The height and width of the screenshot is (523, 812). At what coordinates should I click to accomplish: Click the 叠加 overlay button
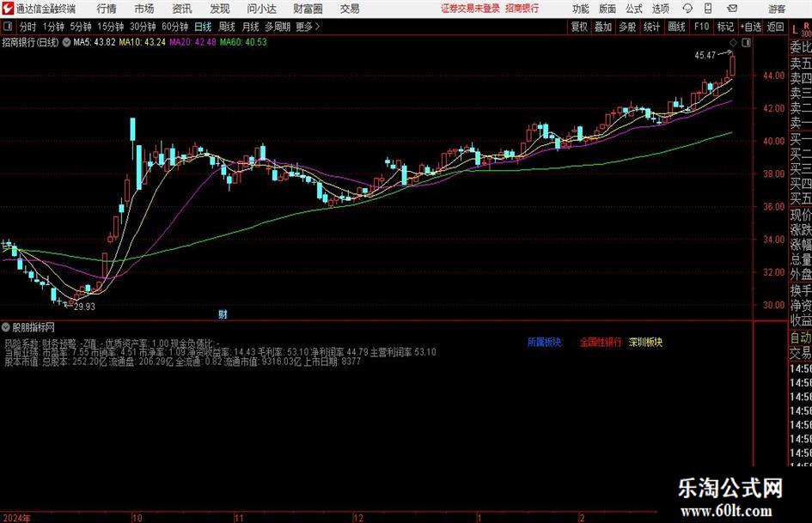pyautogui.click(x=603, y=27)
